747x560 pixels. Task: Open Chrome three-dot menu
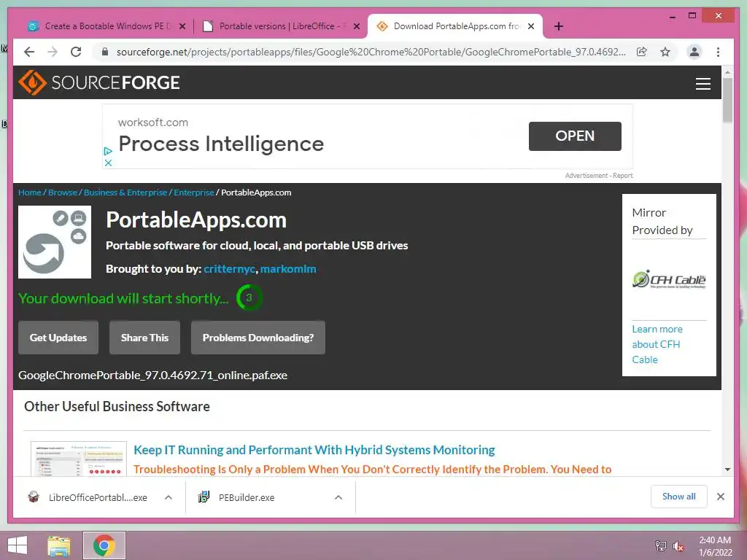click(718, 52)
